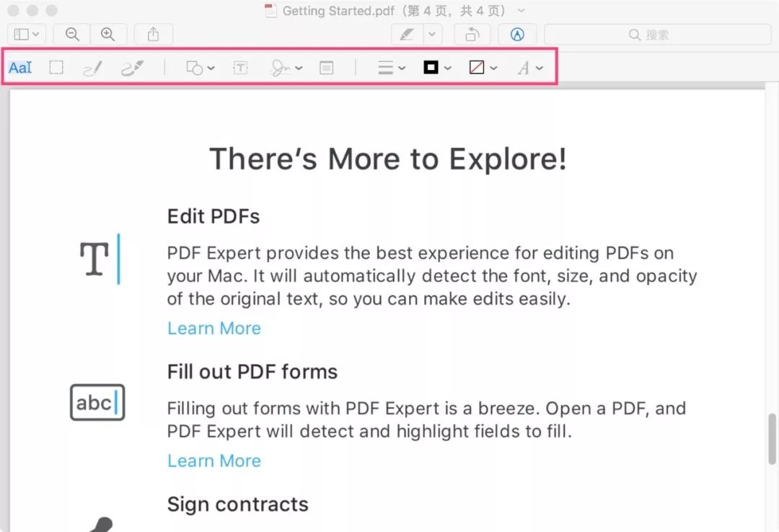This screenshot has height=532, width=779.
Task: Open the text style font dropdown
Action: point(530,68)
